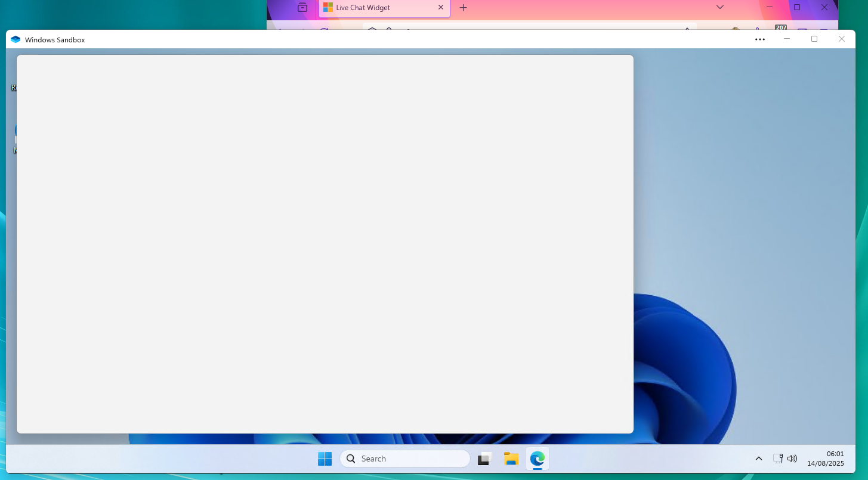Viewport: 868px width, 480px height.
Task: Click the magnifier icon in the Search box
Action: pos(351,459)
